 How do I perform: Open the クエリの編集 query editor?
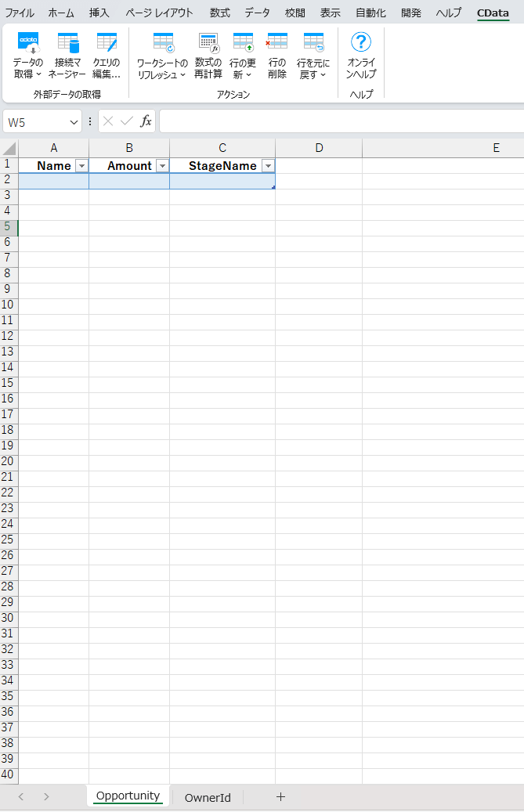point(107,56)
